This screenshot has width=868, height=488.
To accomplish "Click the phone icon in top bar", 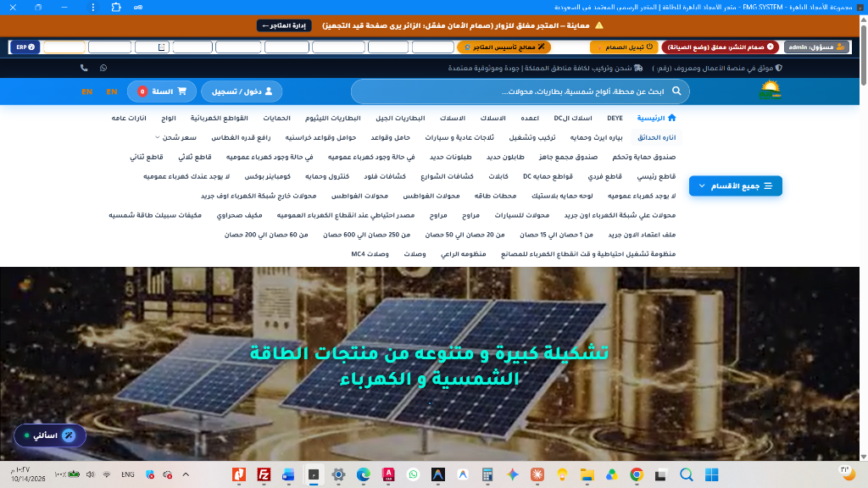I will tap(84, 68).
